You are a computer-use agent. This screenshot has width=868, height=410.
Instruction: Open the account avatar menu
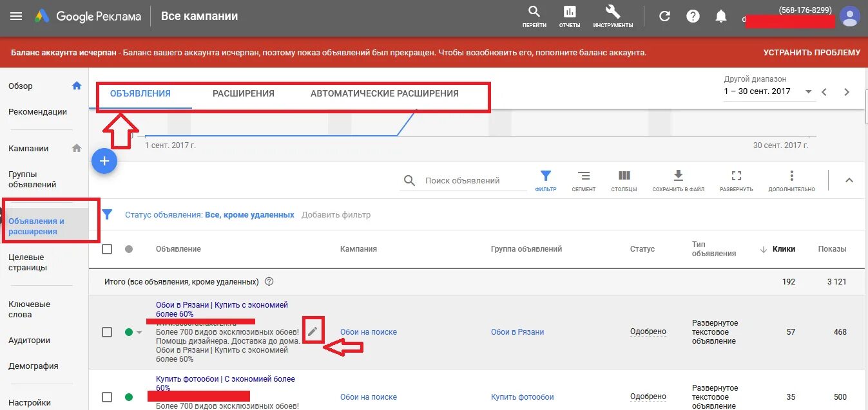850,16
